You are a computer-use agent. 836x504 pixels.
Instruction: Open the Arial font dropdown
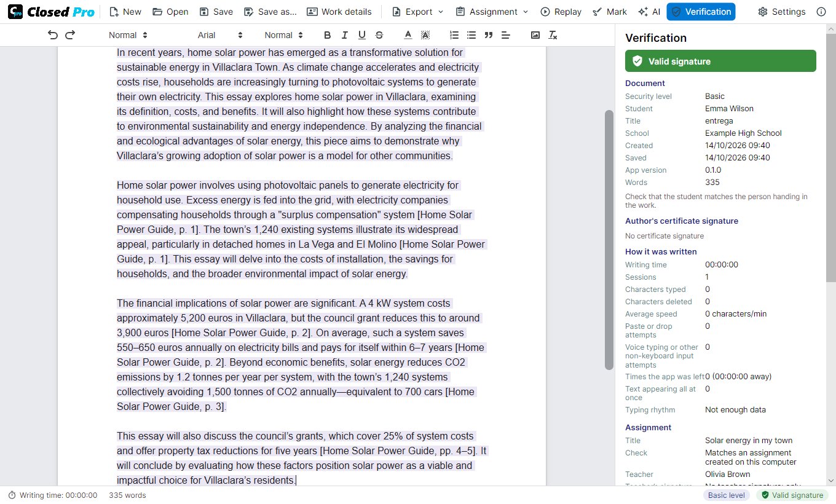click(220, 35)
